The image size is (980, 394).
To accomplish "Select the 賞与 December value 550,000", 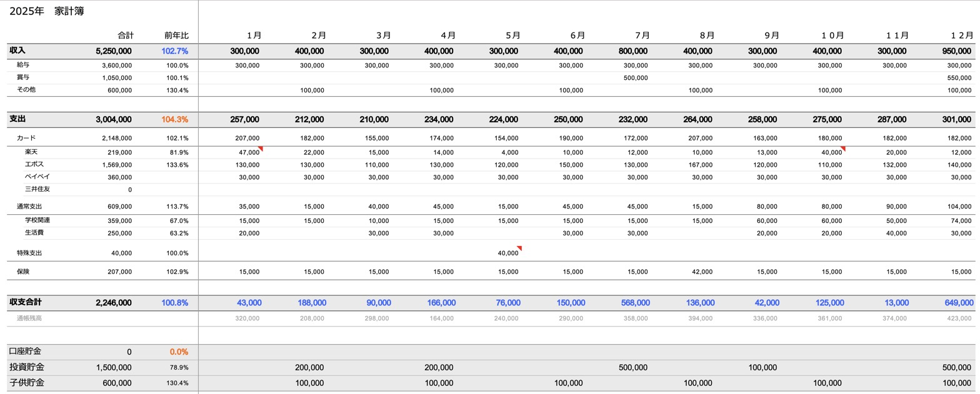I will (959, 78).
